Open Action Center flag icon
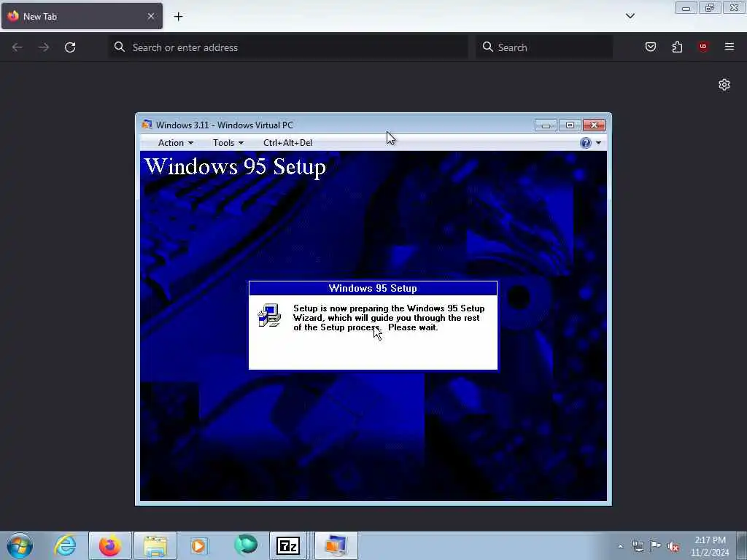Image resolution: width=747 pixels, height=560 pixels. (656, 546)
